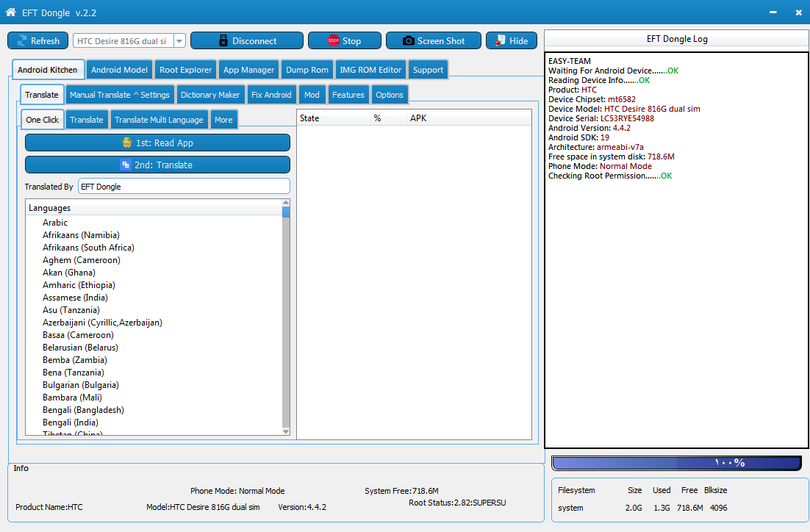
Task: Click the Languages column header
Action: tap(154, 208)
